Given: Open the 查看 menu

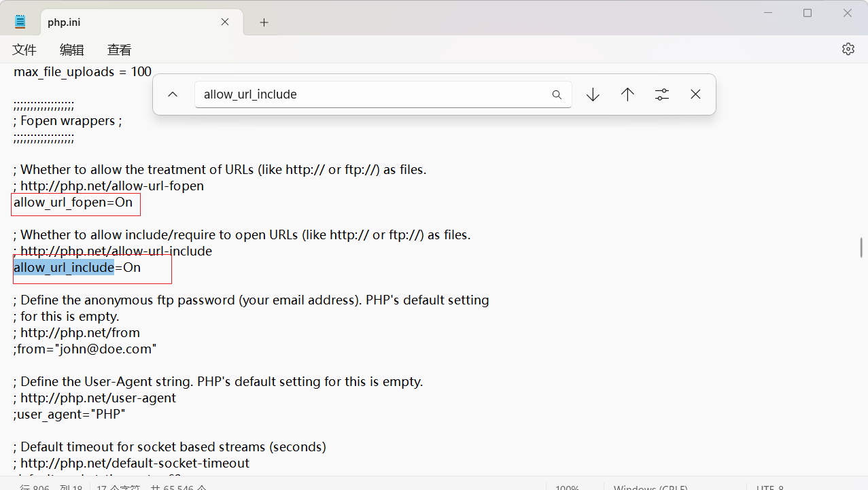Looking at the screenshot, I should pos(120,50).
